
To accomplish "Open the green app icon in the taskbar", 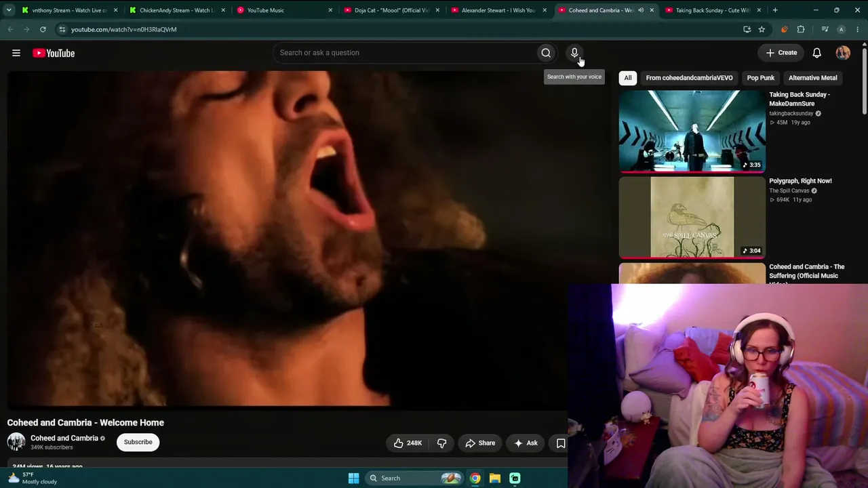I will point(515,478).
